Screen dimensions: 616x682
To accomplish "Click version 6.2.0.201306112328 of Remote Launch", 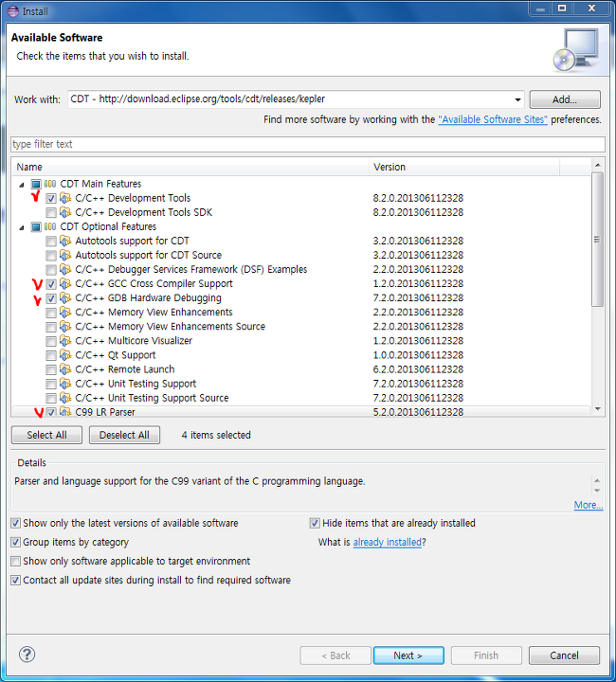I will (418, 369).
